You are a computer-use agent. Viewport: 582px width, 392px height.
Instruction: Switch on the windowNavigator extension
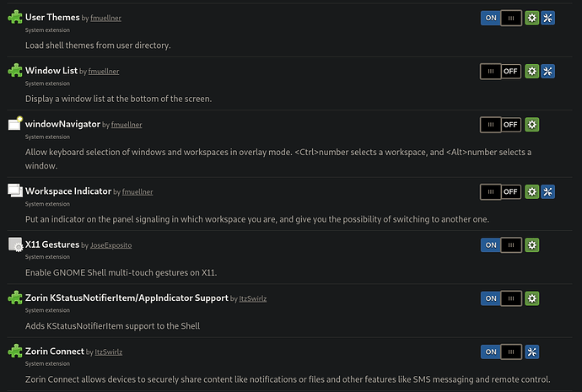[x=501, y=125]
